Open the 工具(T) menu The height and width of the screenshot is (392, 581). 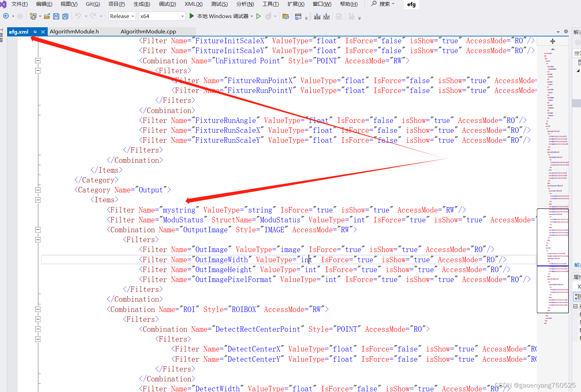point(271,4)
